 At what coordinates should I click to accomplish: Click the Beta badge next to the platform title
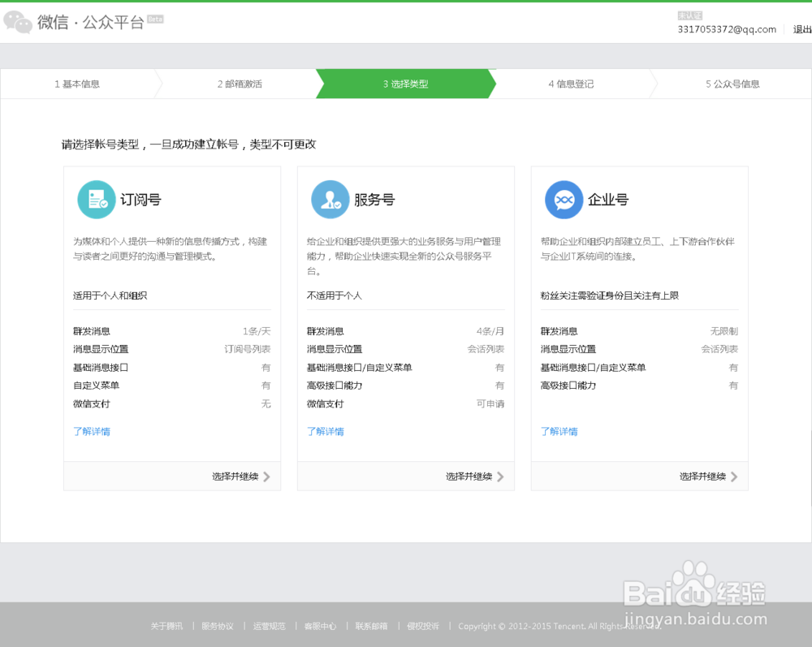pos(155,19)
